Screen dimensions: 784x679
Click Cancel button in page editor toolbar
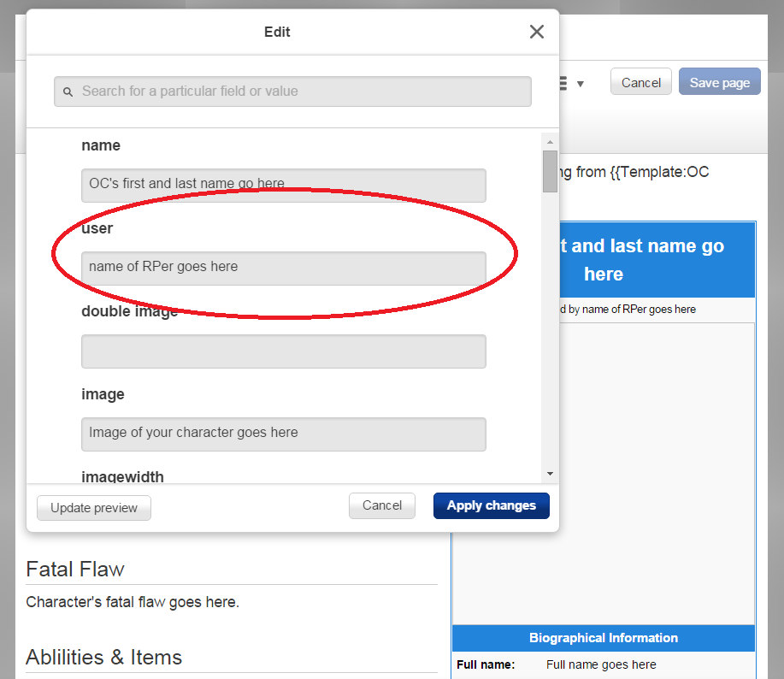point(641,81)
